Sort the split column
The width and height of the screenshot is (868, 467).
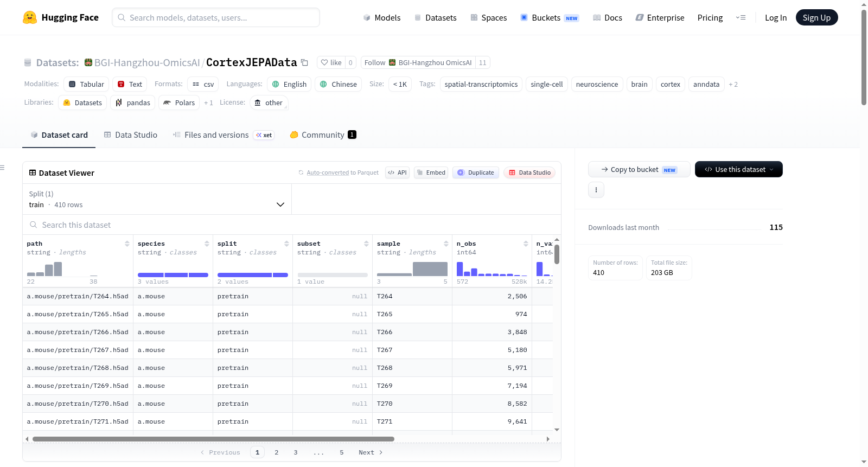pos(286,244)
